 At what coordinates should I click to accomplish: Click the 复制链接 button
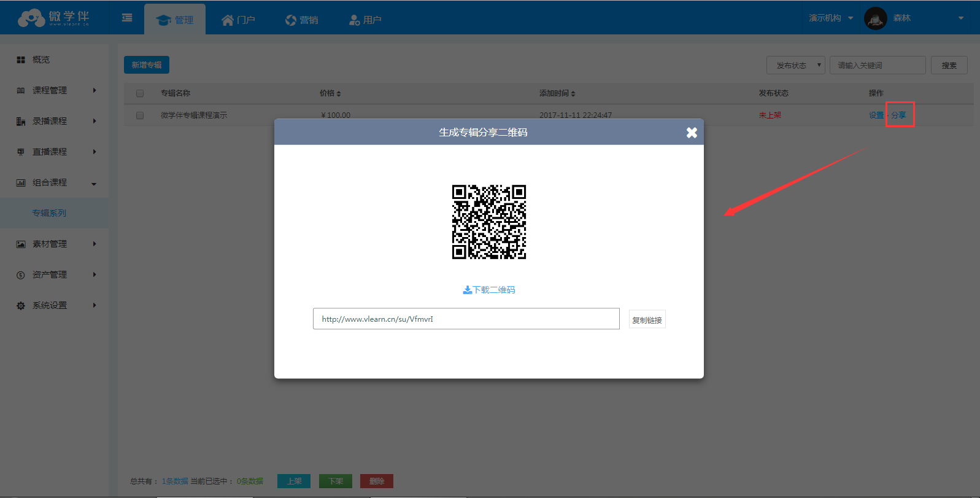(x=647, y=320)
